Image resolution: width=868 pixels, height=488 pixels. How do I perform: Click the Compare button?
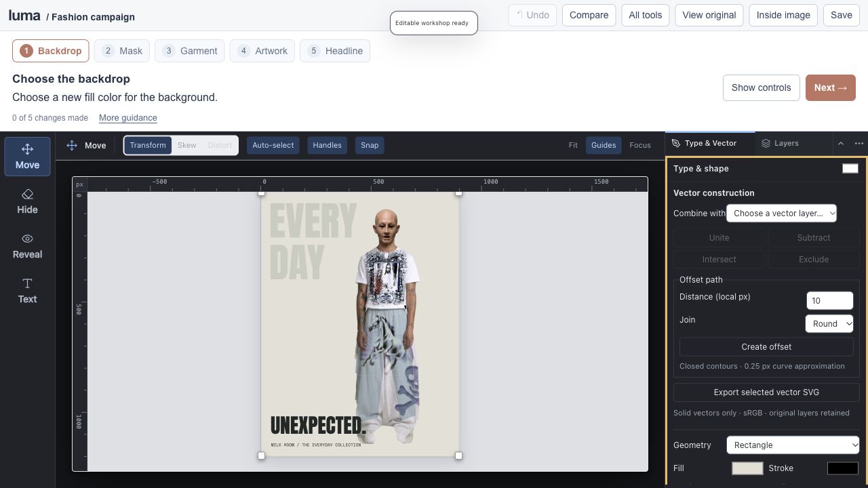(589, 15)
